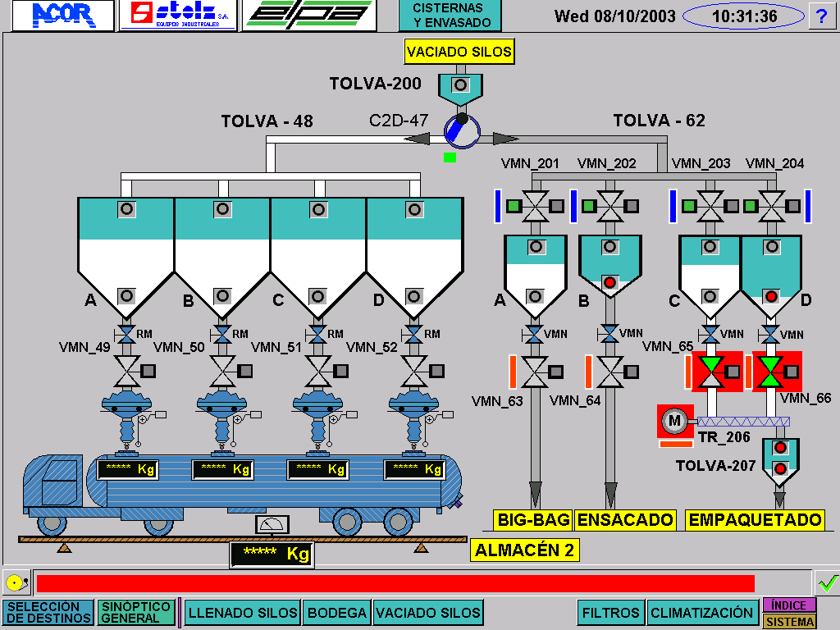This screenshot has width=840, height=630.
Task: Click the CLIMATIZACIÓN button
Action: click(702, 613)
